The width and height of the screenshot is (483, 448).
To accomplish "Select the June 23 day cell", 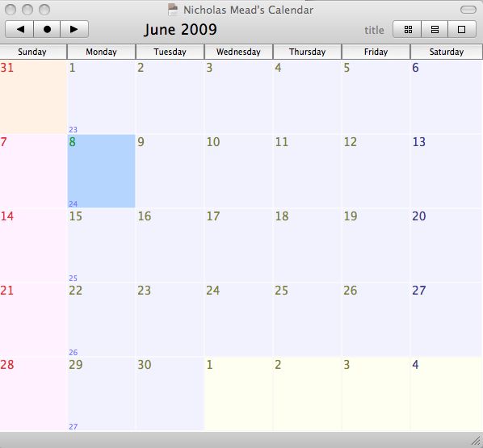I will (170, 320).
